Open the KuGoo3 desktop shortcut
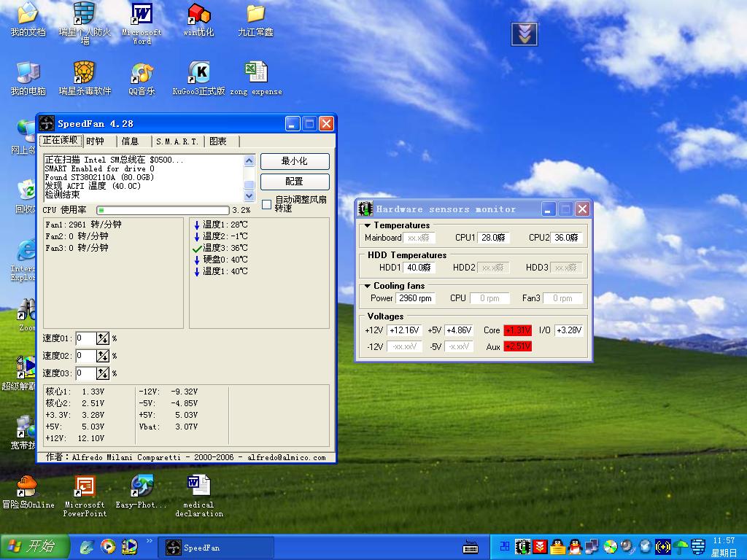The height and width of the screenshot is (560, 747). tap(198, 73)
